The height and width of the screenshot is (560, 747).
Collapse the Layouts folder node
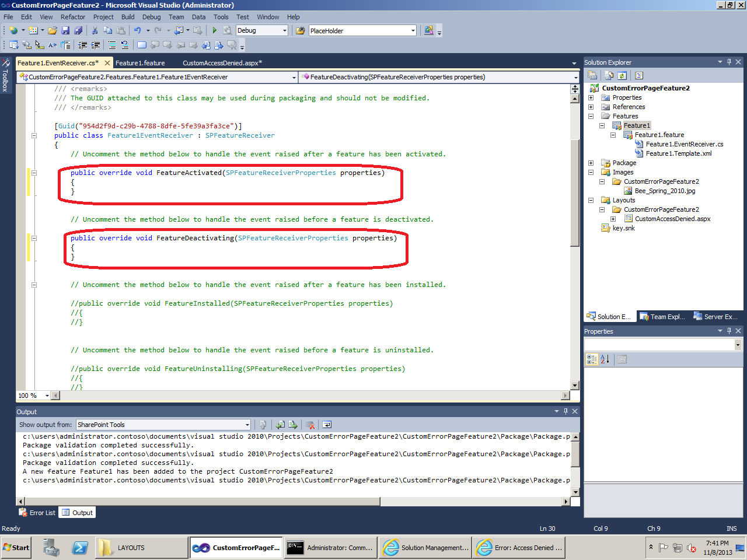591,200
